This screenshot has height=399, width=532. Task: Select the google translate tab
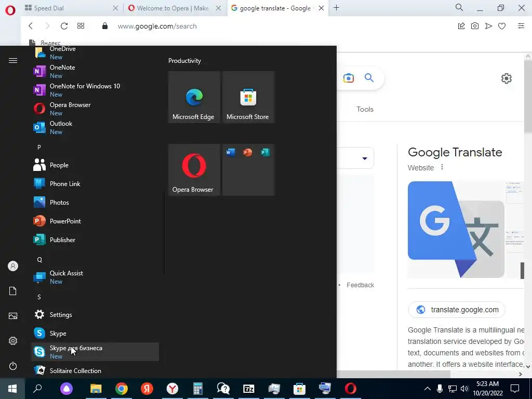coord(277,8)
